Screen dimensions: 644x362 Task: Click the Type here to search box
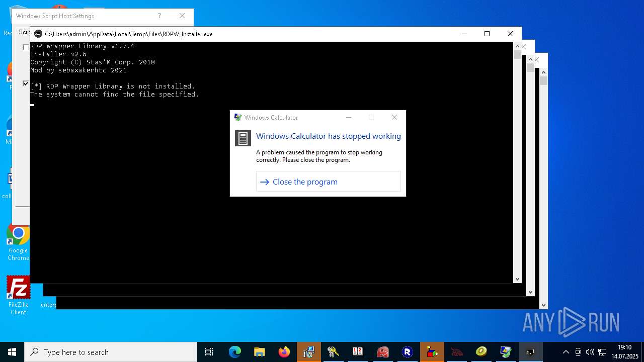pyautogui.click(x=111, y=352)
